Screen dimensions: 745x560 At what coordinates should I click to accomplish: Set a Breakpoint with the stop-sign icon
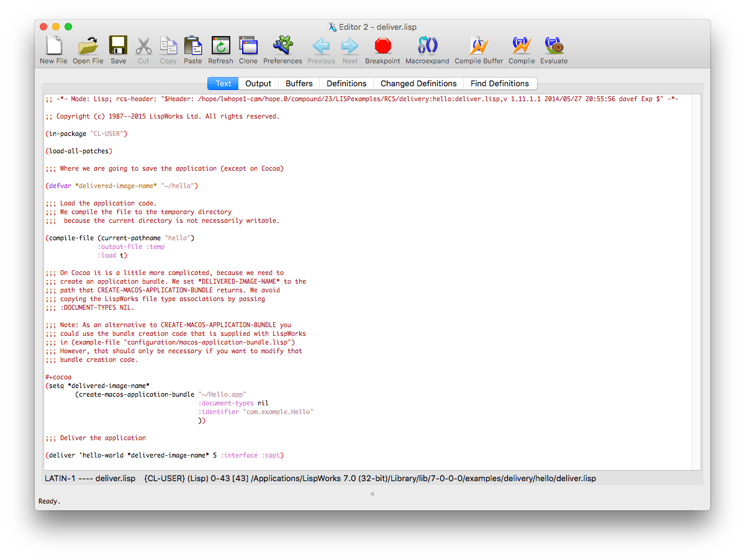pyautogui.click(x=382, y=46)
